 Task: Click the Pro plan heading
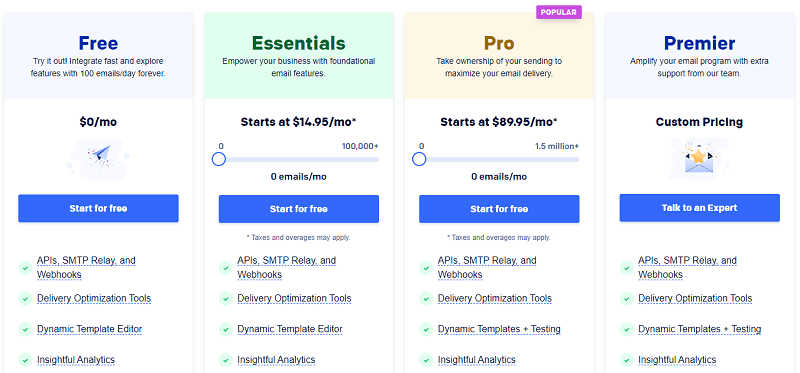[499, 43]
